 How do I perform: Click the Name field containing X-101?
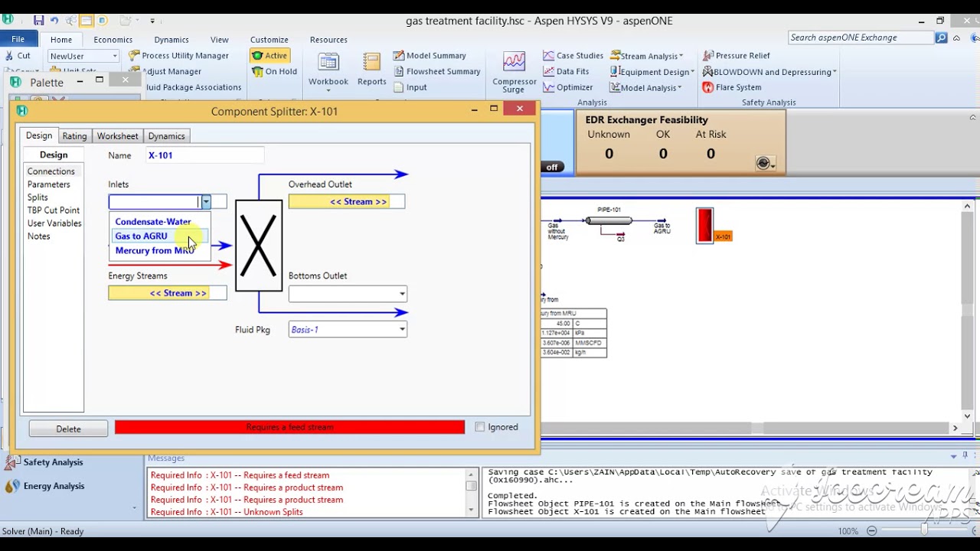click(x=204, y=155)
